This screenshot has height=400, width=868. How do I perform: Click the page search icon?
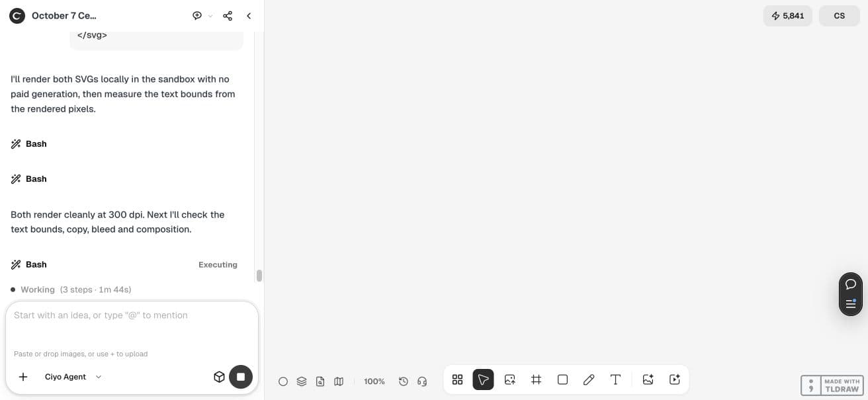pyautogui.click(x=320, y=381)
